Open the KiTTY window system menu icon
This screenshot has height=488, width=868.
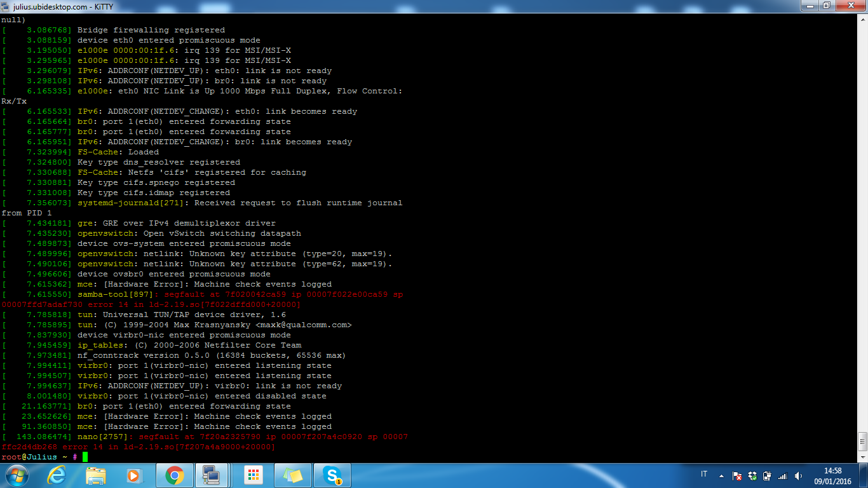6,6
